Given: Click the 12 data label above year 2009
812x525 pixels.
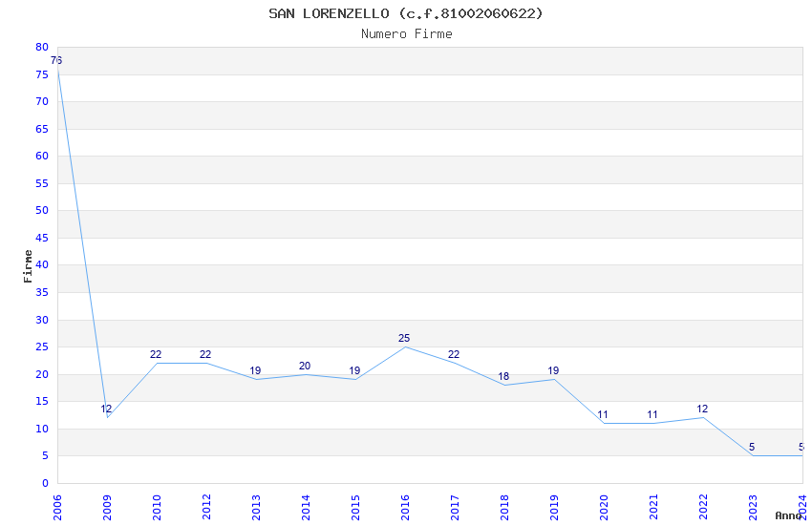Looking at the screenshot, I should click(x=106, y=409).
